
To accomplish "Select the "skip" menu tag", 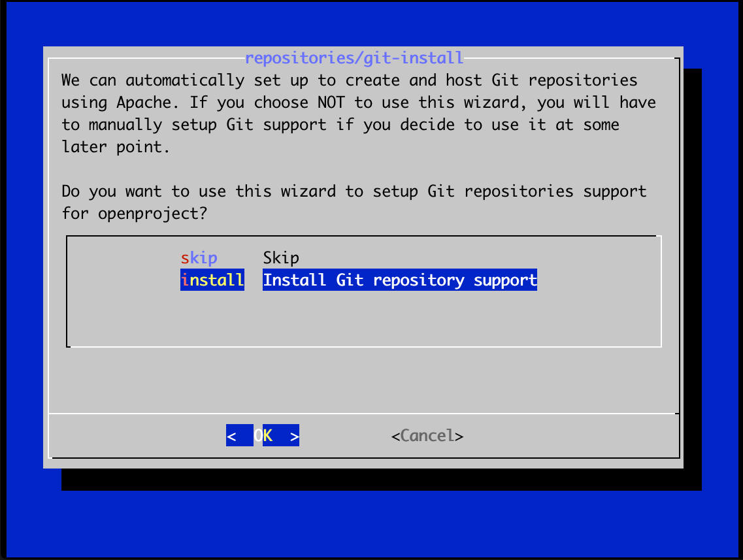I will (x=199, y=257).
